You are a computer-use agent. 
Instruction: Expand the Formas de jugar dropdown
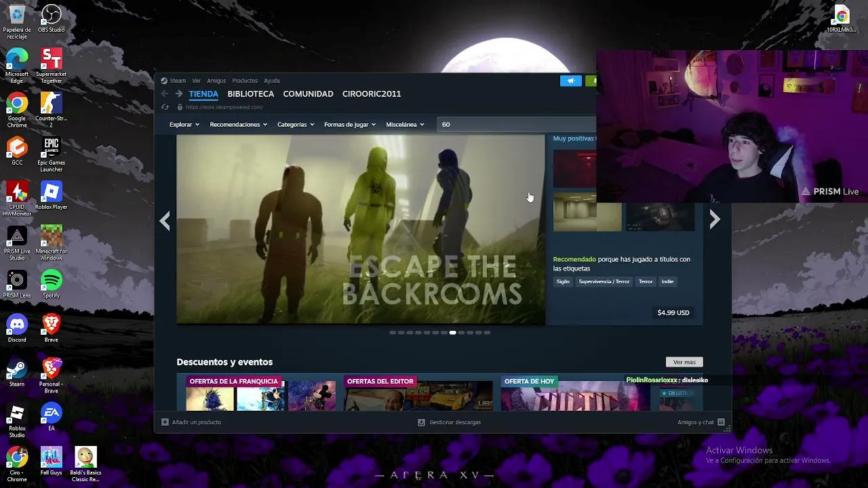350,125
